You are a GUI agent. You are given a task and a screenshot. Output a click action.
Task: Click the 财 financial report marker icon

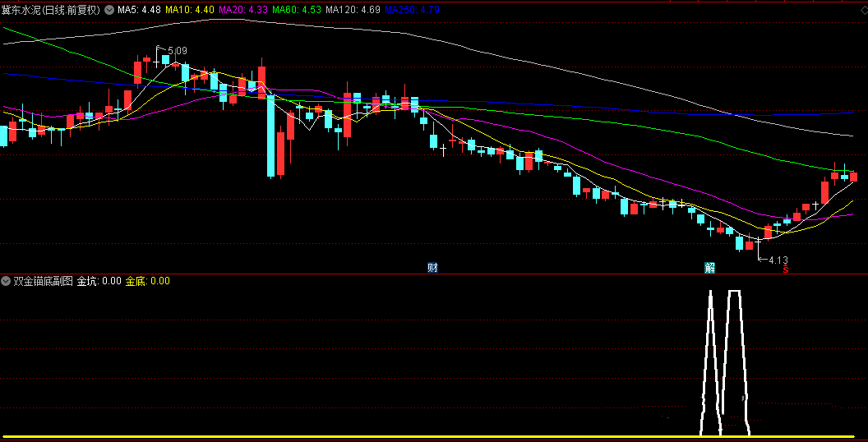point(432,268)
